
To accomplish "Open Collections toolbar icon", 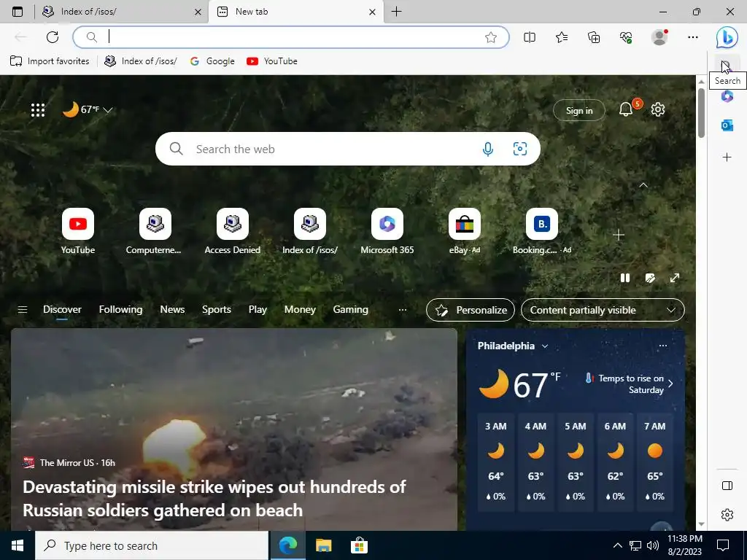I will coord(594,37).
